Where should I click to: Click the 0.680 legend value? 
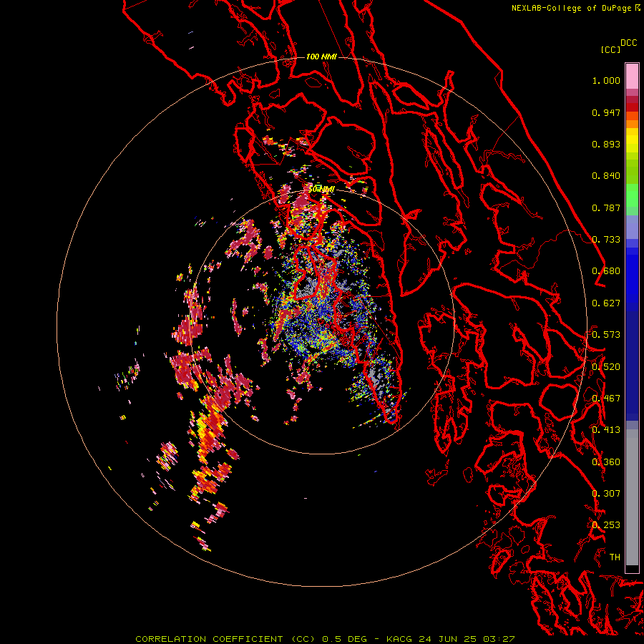[606, 271]
